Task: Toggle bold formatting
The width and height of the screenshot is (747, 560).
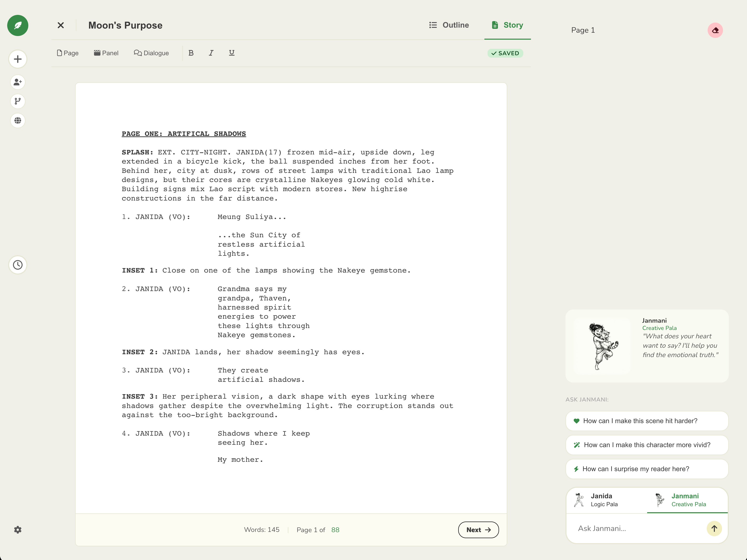Action: tap(191, 53)
